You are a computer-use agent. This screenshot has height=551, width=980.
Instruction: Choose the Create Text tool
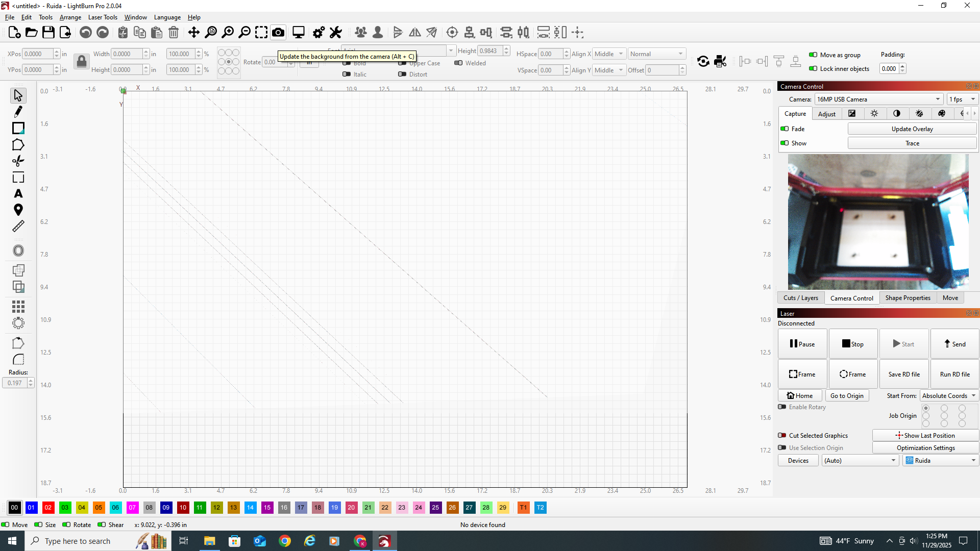pyautogui.click(x=18, y=194)
